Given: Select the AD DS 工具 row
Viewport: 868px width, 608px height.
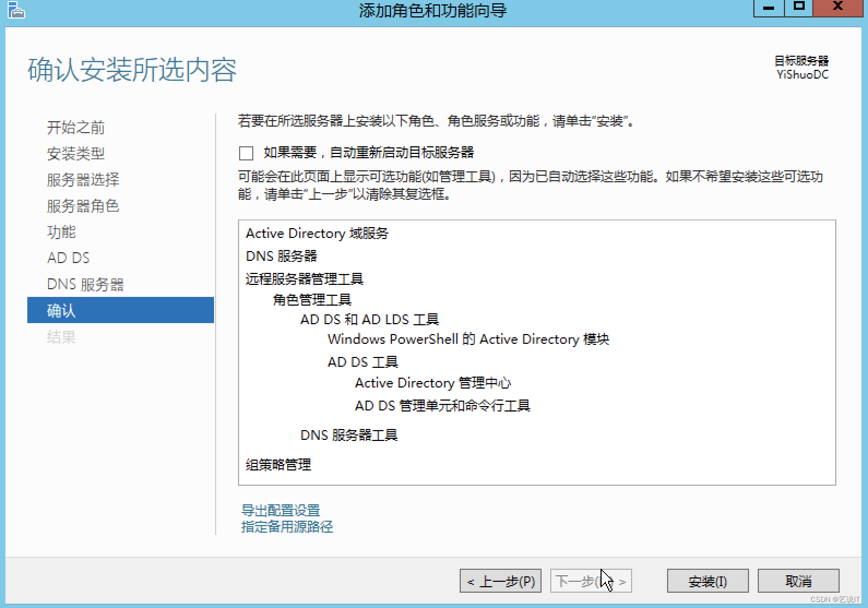Looking at the screenshot, I should pos(363,362).
